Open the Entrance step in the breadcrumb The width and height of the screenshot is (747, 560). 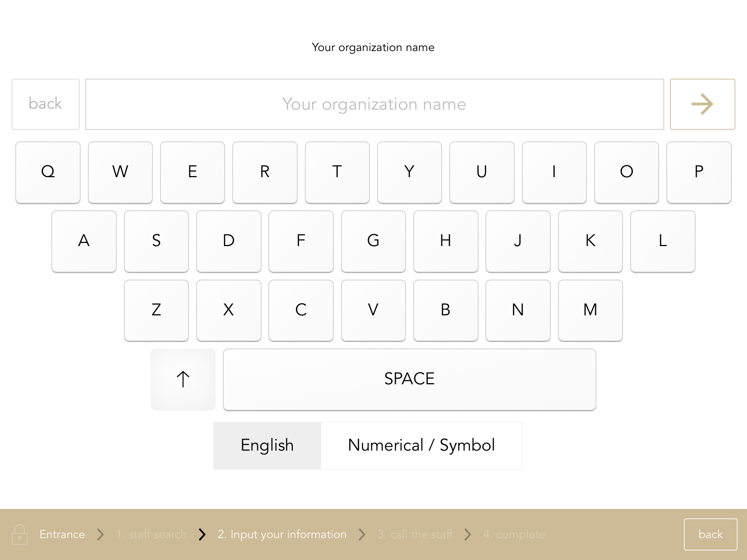coord(62,534)
